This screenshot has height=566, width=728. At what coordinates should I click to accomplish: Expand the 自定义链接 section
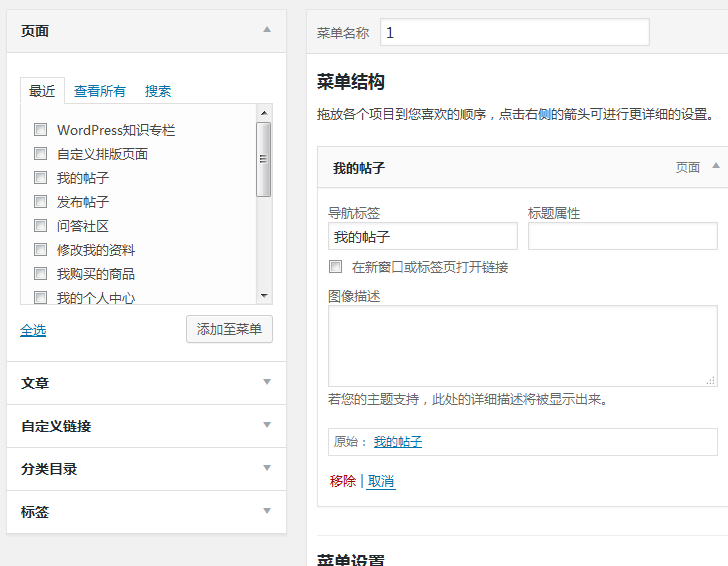[267, 425]
